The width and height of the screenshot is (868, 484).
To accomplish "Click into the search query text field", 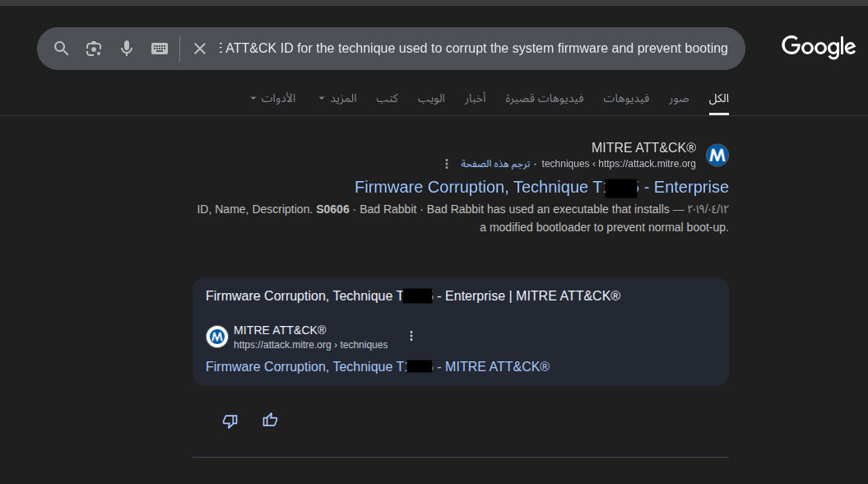I will click(x=476, y=49).
